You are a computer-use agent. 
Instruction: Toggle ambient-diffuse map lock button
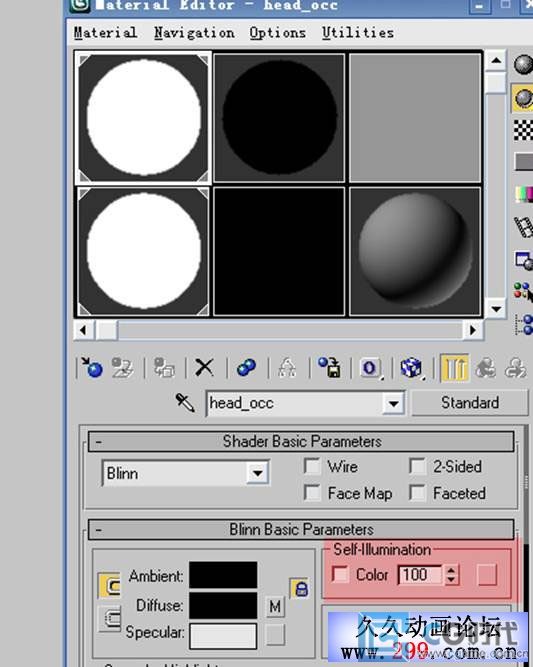point(109,586)
